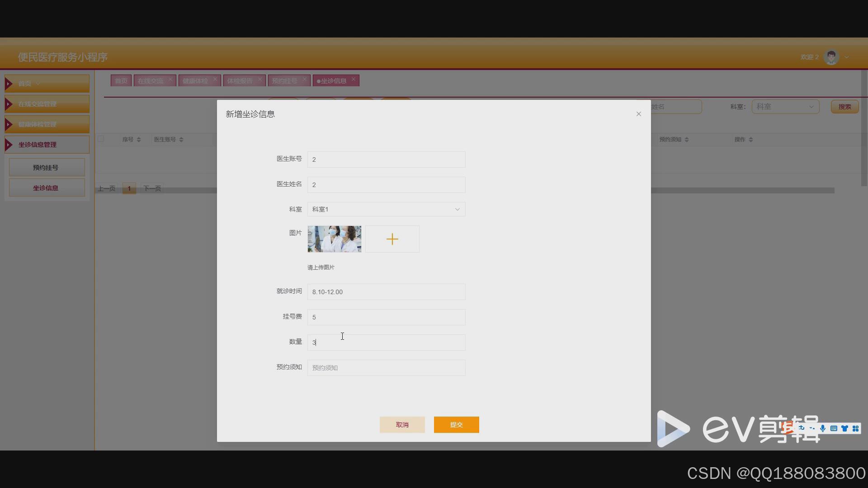Click the plus icon to upload image
Viewport: 868px width, 488px height.
pyautogui.click(x=392, y=239)
